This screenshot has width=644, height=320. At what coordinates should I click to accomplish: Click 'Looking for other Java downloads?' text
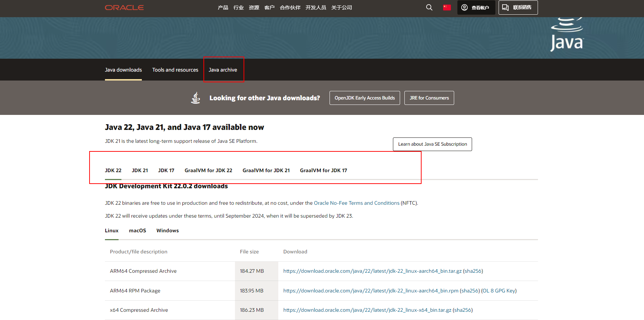[265, 98]
